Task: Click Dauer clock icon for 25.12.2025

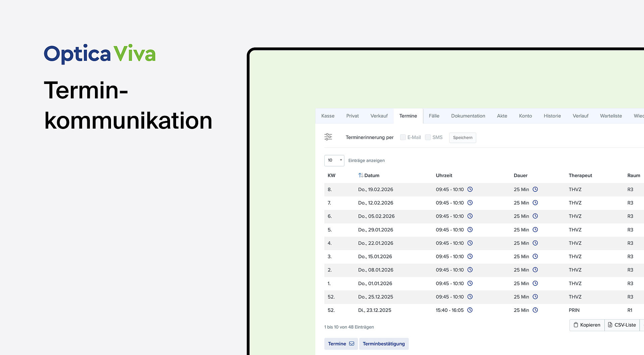Action: click(535, 297)
